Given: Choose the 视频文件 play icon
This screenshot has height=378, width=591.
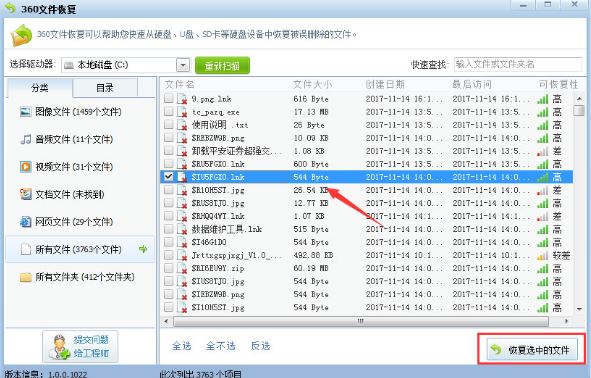Looking at the screenshot, I should tap(26, 167).
